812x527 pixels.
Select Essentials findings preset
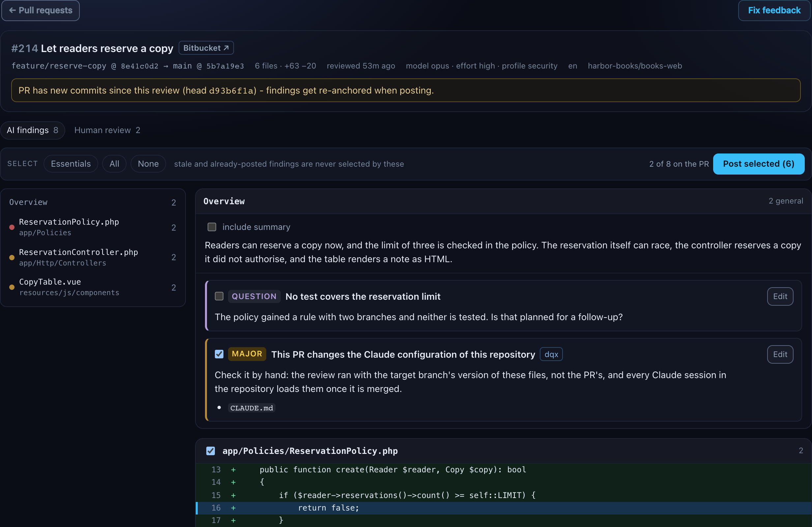pyautogui.click(x=71, y=164)
